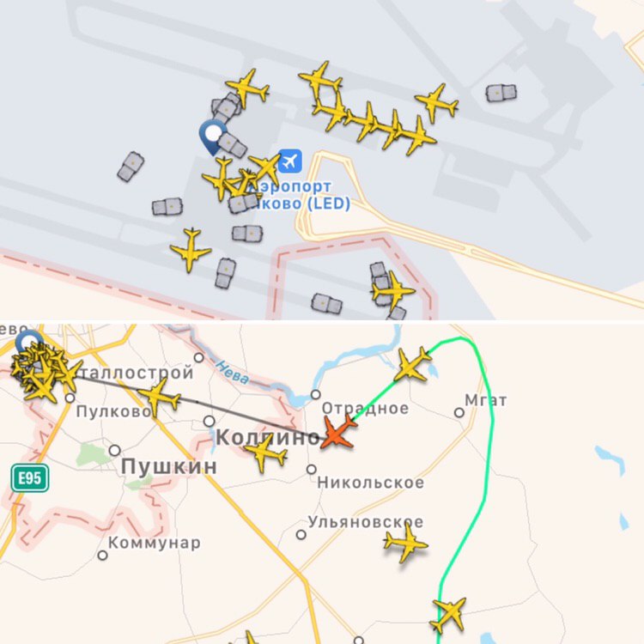Image resolution: width=644 pixels, height=644 pixels.
Task: Click the Мга town marker circle
Action: click(459, 412)
